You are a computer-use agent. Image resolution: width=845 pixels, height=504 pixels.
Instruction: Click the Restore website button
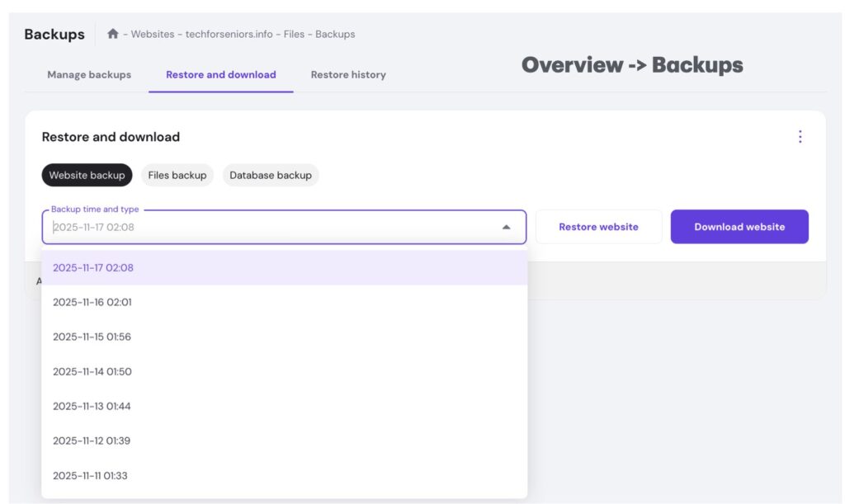pyautogui.click(x=598, y=227)
